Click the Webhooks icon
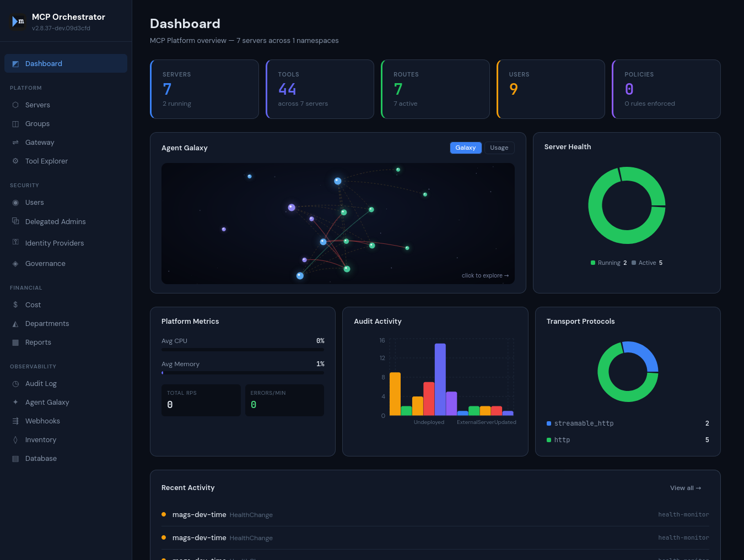This screenshot has width=744, height=560. point(15,421)
